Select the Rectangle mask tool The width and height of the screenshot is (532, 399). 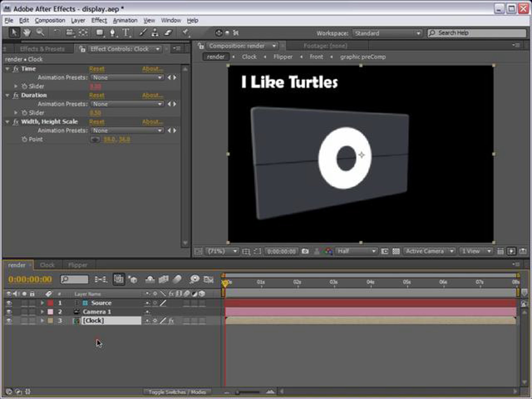pyautogui.click(x=100, y=33)
